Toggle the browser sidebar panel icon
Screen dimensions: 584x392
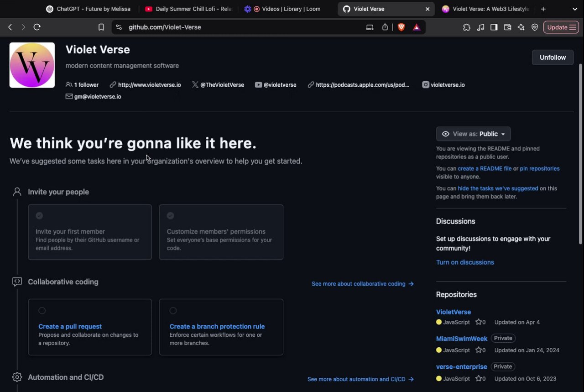pyautogui.click(x=494, y=27)
